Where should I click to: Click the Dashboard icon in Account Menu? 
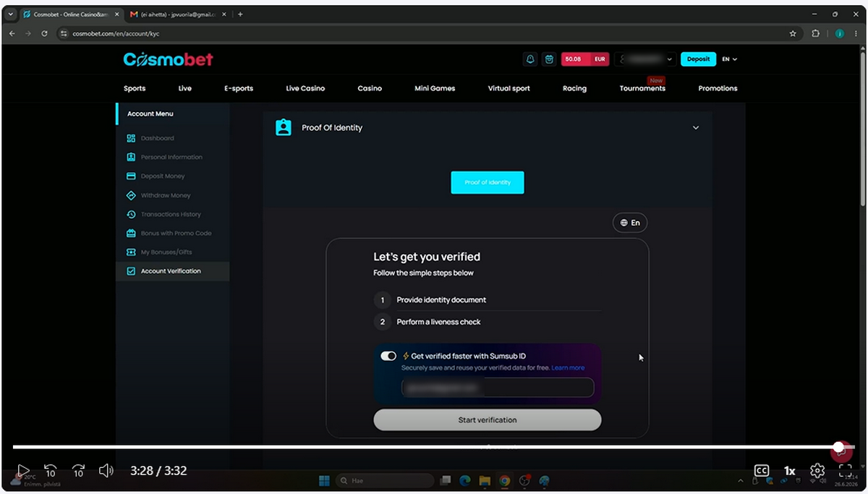(131, 138)
